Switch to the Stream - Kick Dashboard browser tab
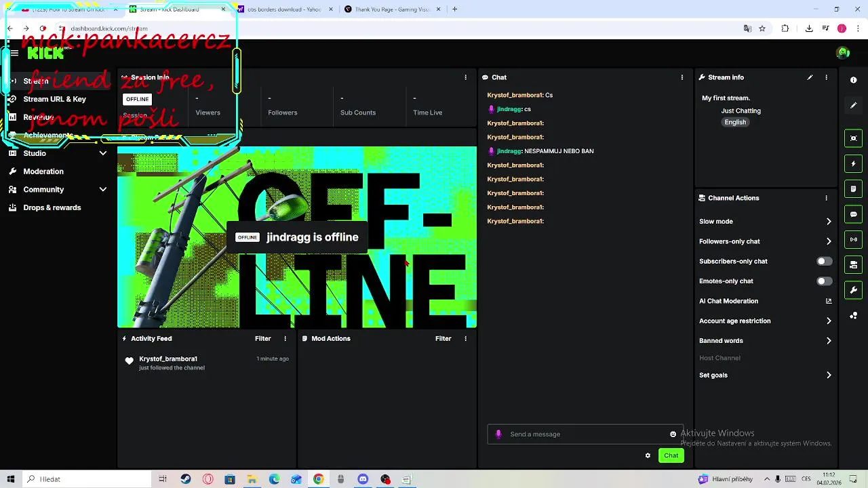 pos(176,9)
